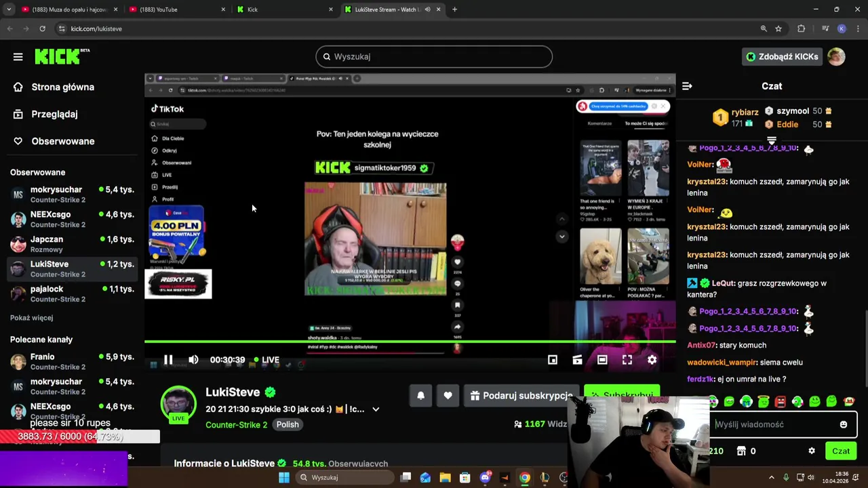Mute LukiSteve Stream tab audio icon
This screenshot has height=488, width=868.
pos(427,9)
